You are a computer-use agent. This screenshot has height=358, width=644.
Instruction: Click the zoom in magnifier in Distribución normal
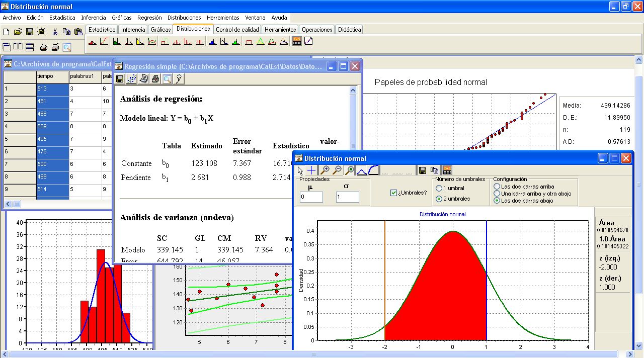[325, 170]
